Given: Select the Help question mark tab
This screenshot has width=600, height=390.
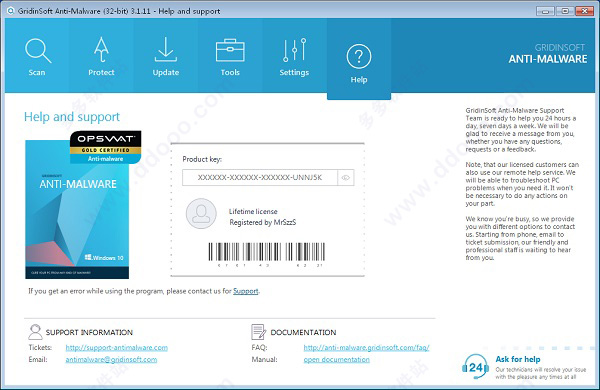Looking at the screenshot, I should (x=359, y=60).
